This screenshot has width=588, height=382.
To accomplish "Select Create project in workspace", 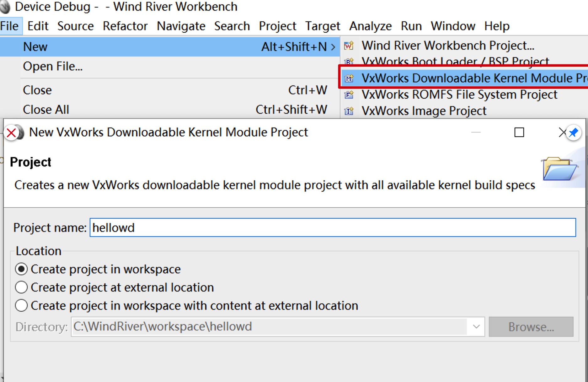I will pyautogui.click(x=98, y=269).
